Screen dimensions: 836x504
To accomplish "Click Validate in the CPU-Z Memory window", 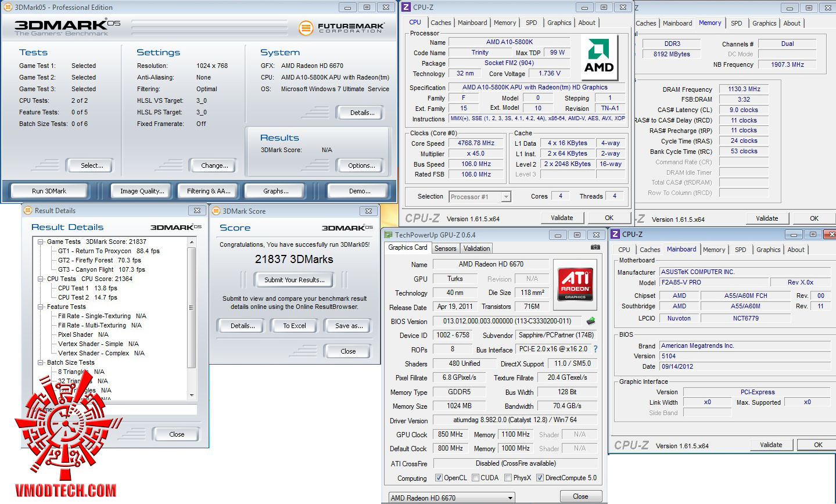I will coord(767,218).
